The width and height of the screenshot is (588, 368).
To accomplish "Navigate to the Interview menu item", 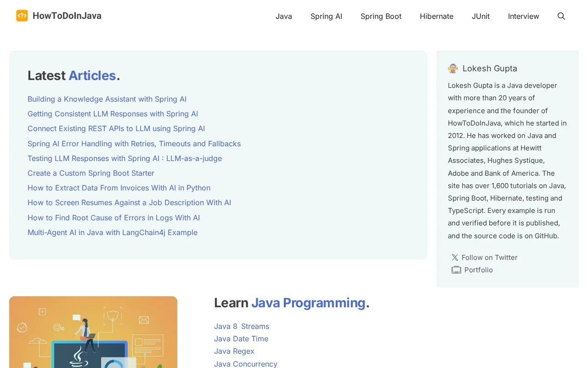I will click(523, 16).
